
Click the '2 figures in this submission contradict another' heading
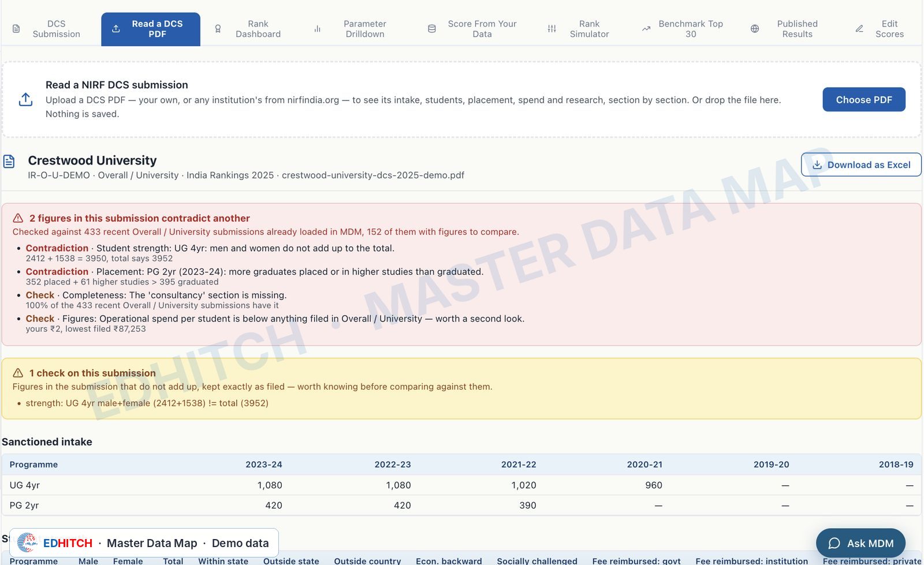[140, 218]
